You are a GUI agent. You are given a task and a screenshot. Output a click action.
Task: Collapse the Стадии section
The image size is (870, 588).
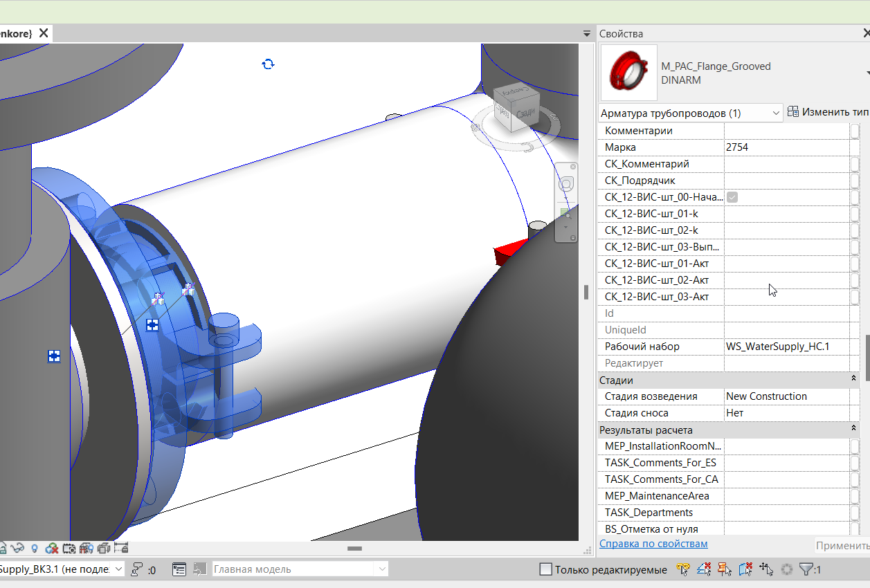[x=854, y=380]
